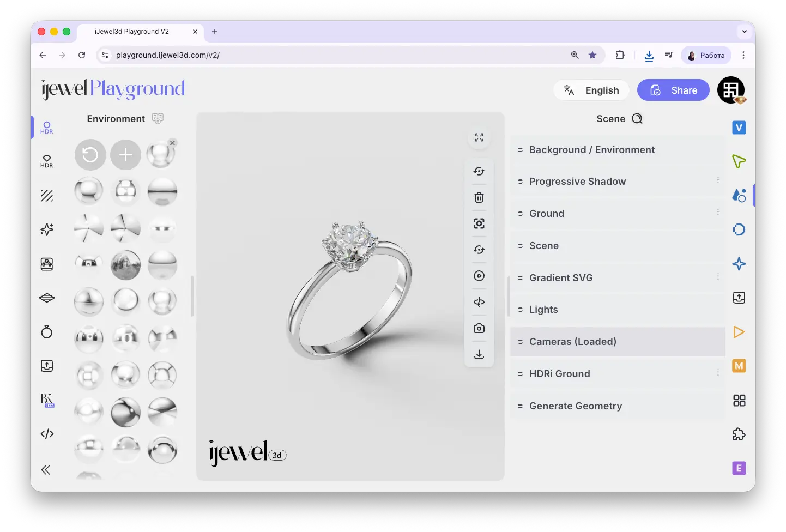786x532 pixels.
Task: Open the purple E plugin tab
Action: [x=739, y=468]
